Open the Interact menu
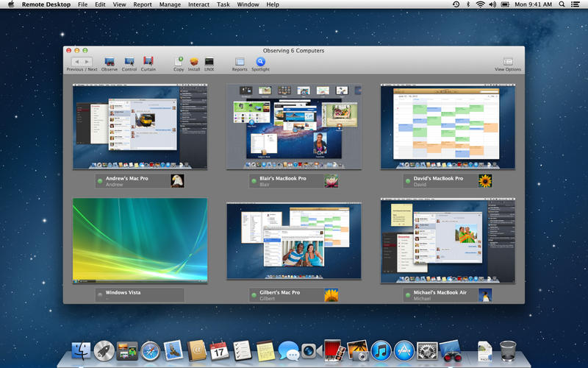Viewport: 588px width, 368px height. pos(198,4)
